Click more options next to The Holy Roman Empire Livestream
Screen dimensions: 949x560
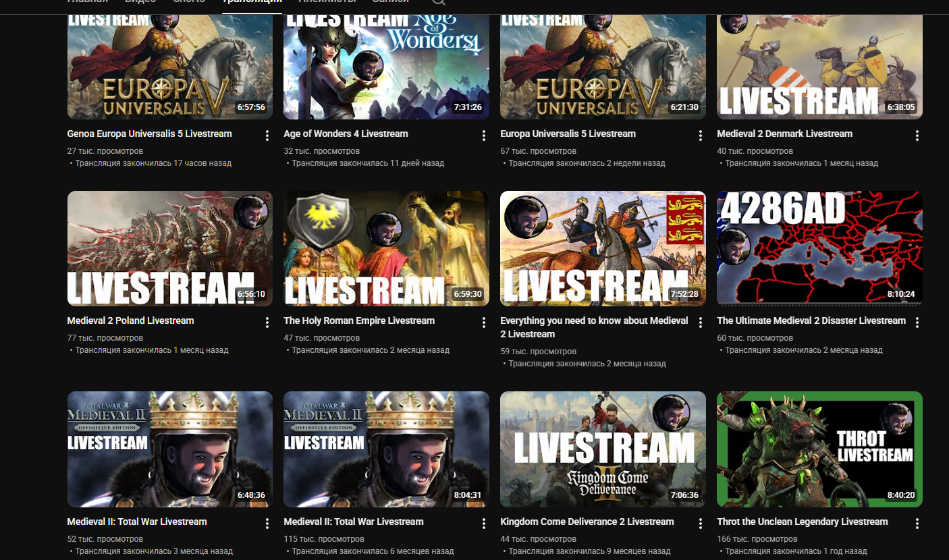(x=483, y=323)
